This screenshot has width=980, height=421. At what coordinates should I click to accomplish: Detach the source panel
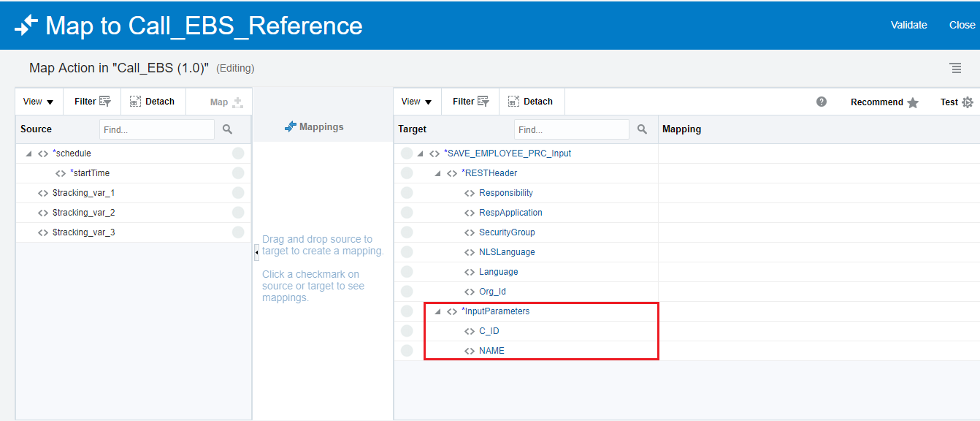pyautogui.click(x=152, y=102)
